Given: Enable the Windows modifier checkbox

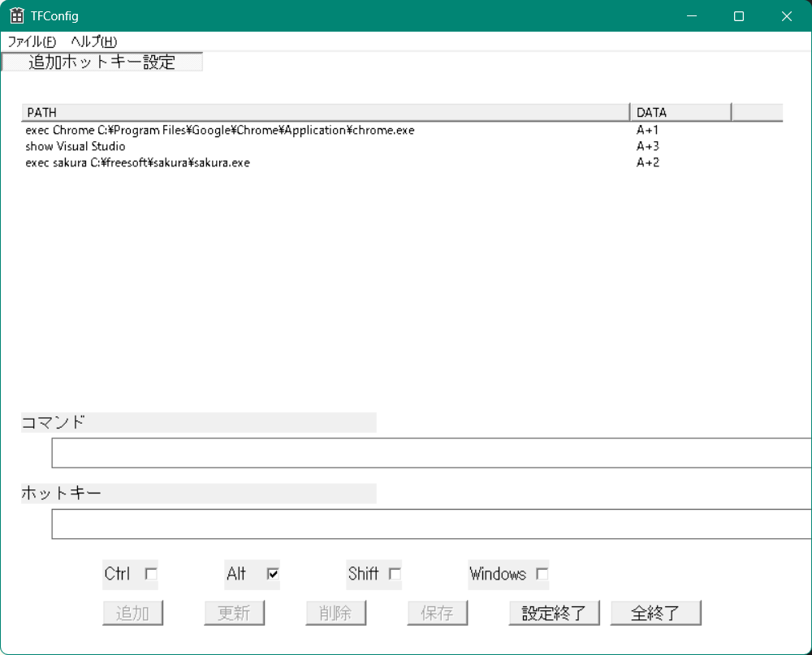Looking at the screenshot, I should tap(542, 574).
